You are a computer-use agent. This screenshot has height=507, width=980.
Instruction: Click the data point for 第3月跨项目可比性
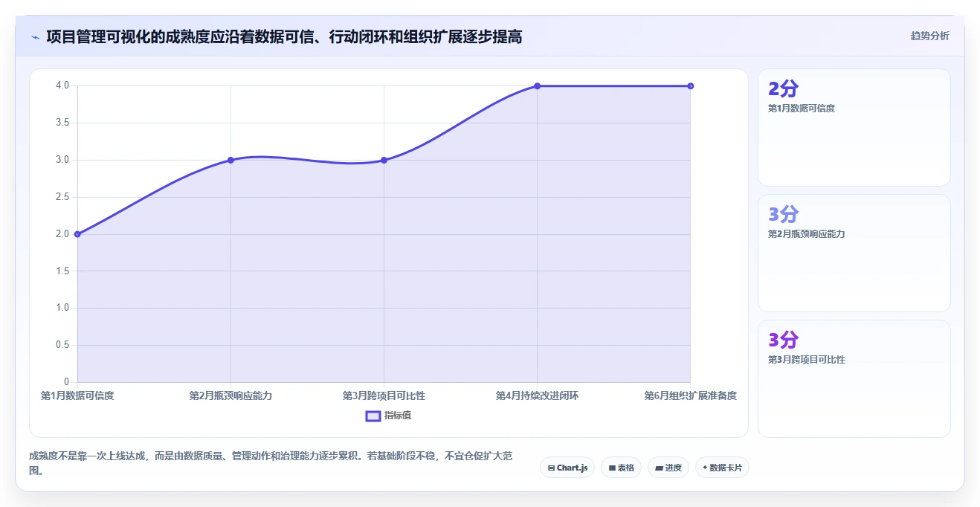[384, 160]
